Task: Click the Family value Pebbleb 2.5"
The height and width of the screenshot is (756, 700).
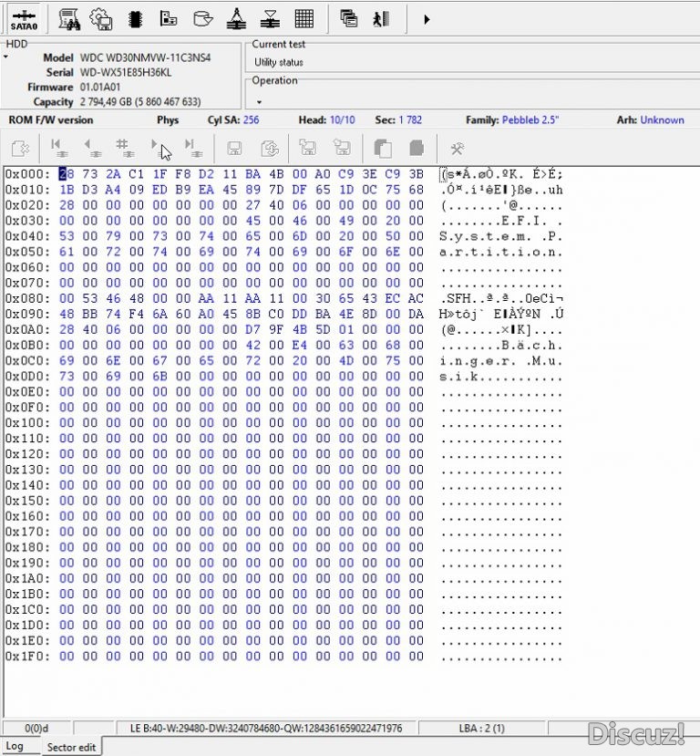Action: pos(530,120)
